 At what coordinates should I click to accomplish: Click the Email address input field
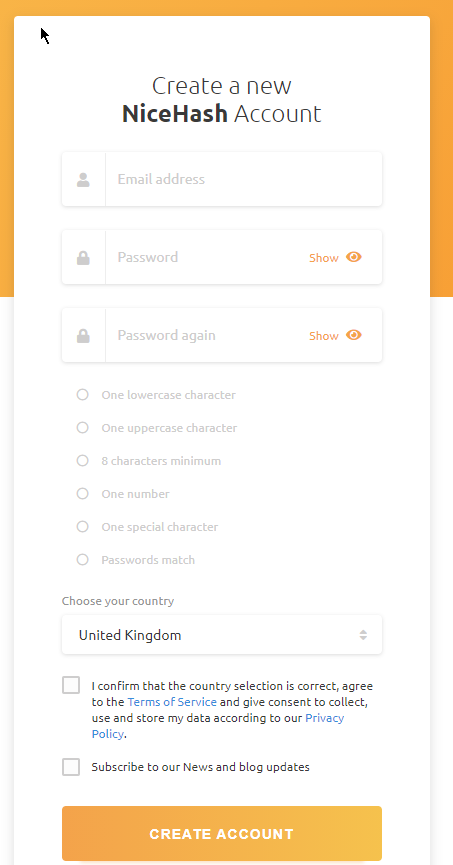(x=243, y=179)
